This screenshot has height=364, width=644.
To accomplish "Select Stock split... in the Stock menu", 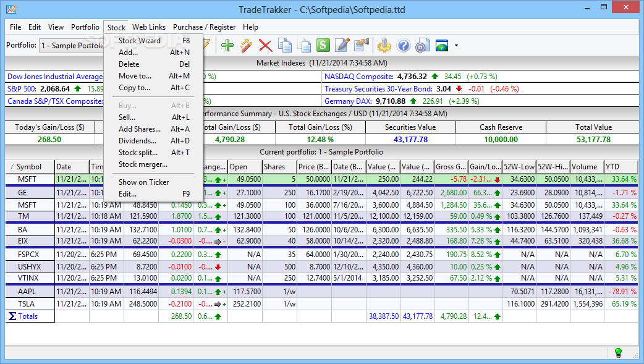I will pyautogui.click(x=154, y=153).
